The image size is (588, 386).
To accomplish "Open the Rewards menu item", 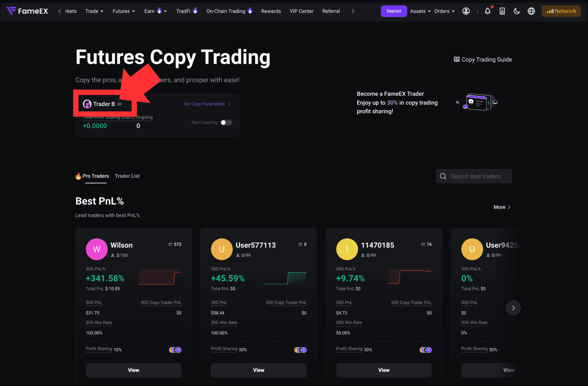I will coord(271,11).
